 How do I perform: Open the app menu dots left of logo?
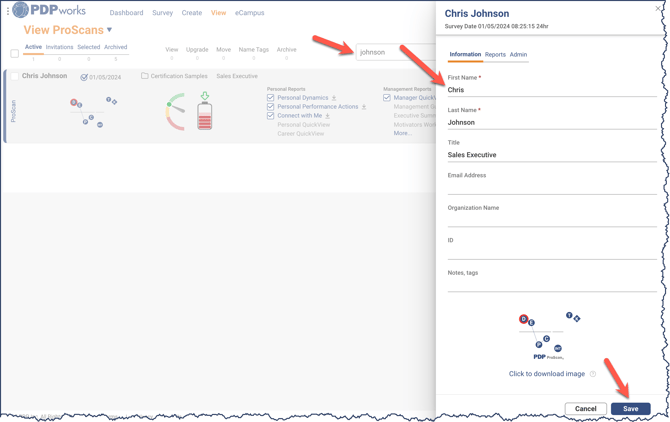pyautogui.click(x=7, y=12)
